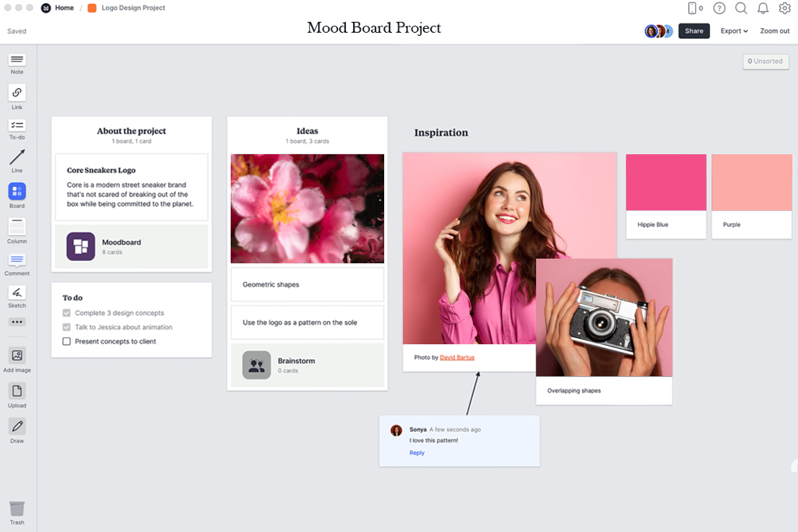Go to Home breadcrumb
The height and width of the screenshot is (532, 798).
click(64, 8)
